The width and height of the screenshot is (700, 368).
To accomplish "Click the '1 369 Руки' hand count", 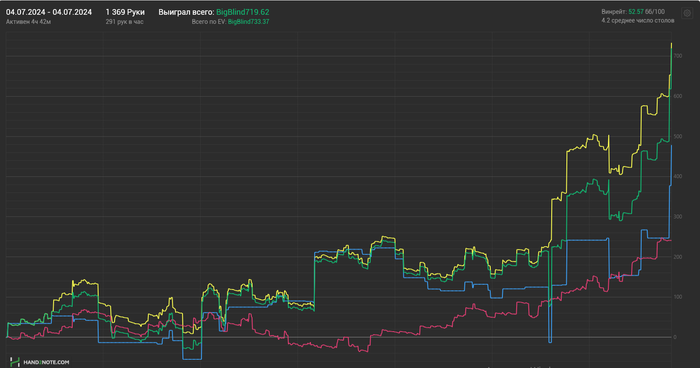I will pos(125,12).
